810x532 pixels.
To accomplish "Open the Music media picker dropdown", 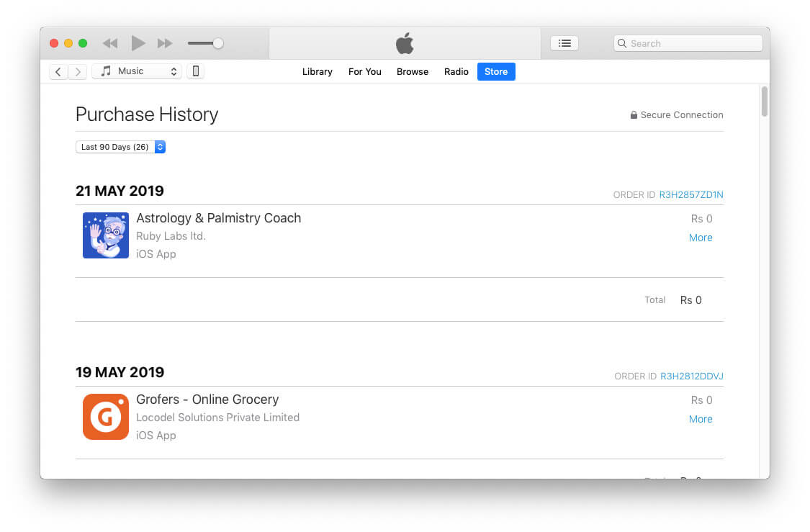I will [137, 71].
